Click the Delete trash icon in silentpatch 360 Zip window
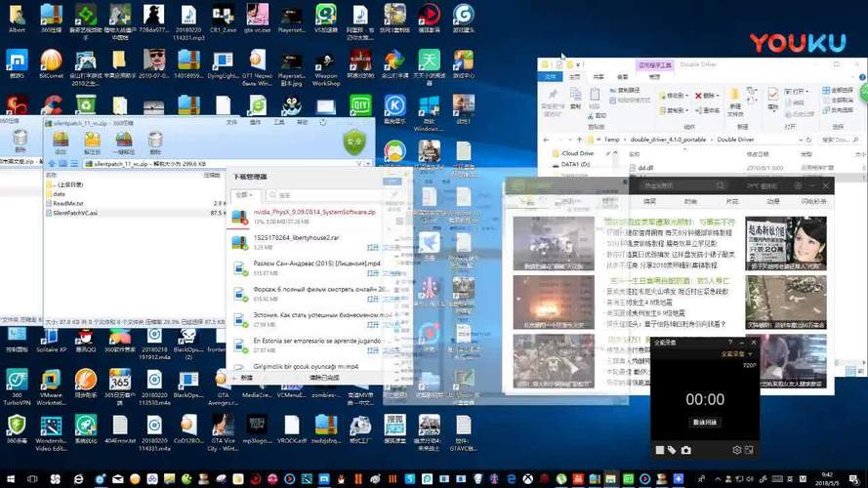This screenshot has height=488, width=868. (x=155, y=143)
